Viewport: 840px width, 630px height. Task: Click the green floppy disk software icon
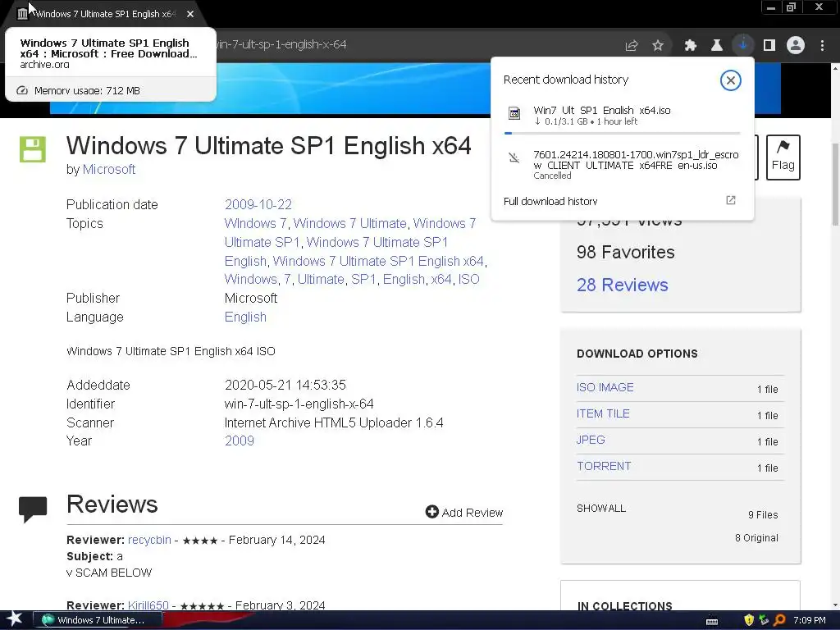[33, 149]
